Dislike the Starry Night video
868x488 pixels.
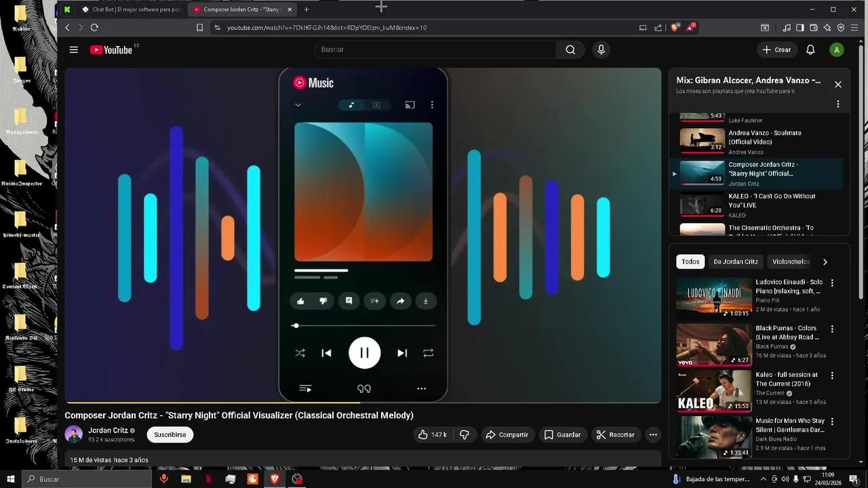(x=465, y=434)
